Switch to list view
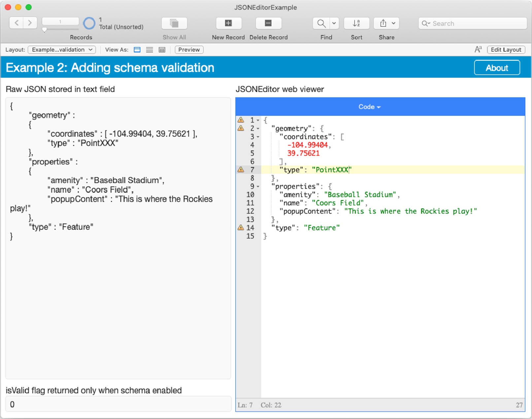The height and width of the screenshot is (419, 532). coord(149,49)
